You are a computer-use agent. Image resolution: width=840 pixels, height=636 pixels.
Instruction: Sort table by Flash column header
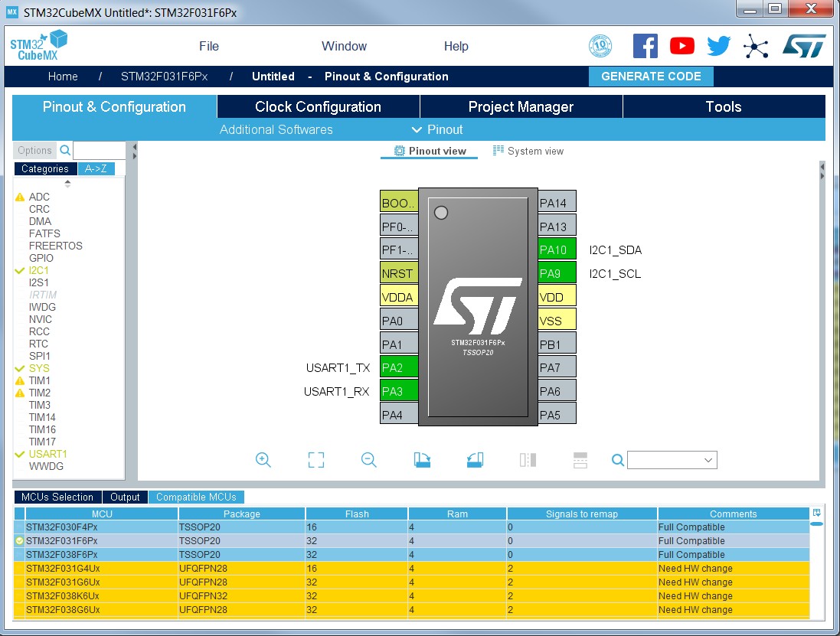coord(357,514)
